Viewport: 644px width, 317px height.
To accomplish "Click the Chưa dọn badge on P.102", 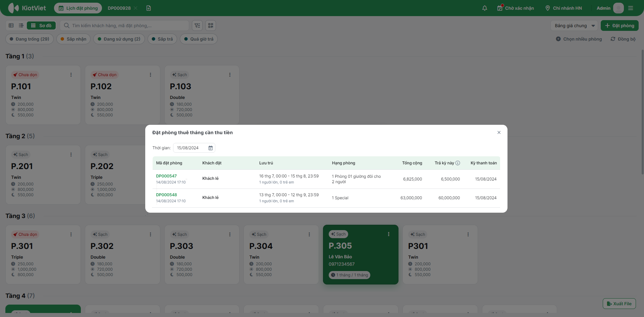I will point(105,75).
